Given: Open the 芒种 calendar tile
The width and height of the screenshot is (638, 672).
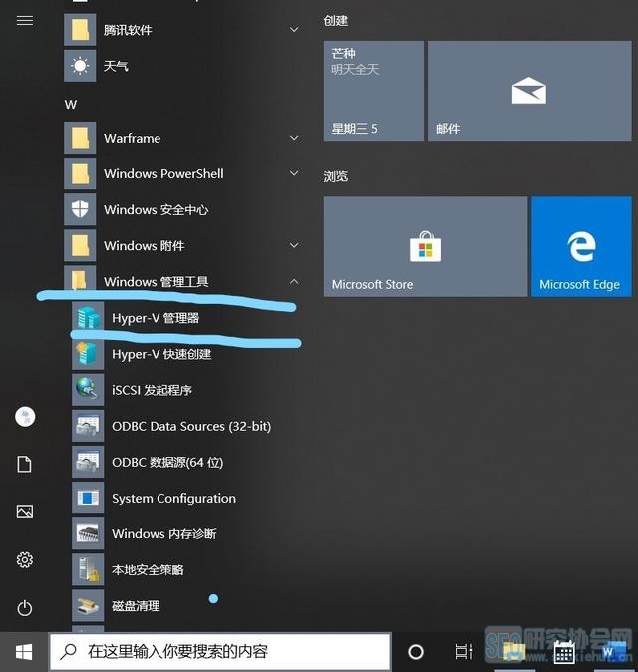Looking at the screenshot, I should click(x=374, y=91).
